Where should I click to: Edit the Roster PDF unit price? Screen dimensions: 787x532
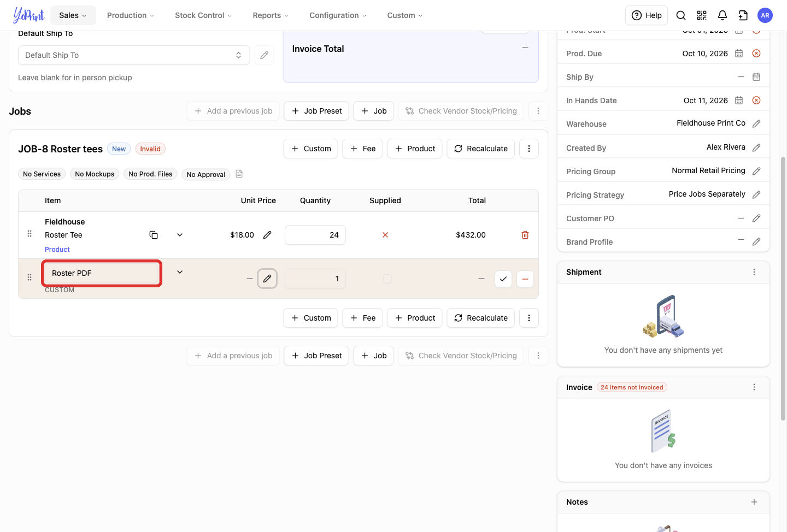click(267, 279)
